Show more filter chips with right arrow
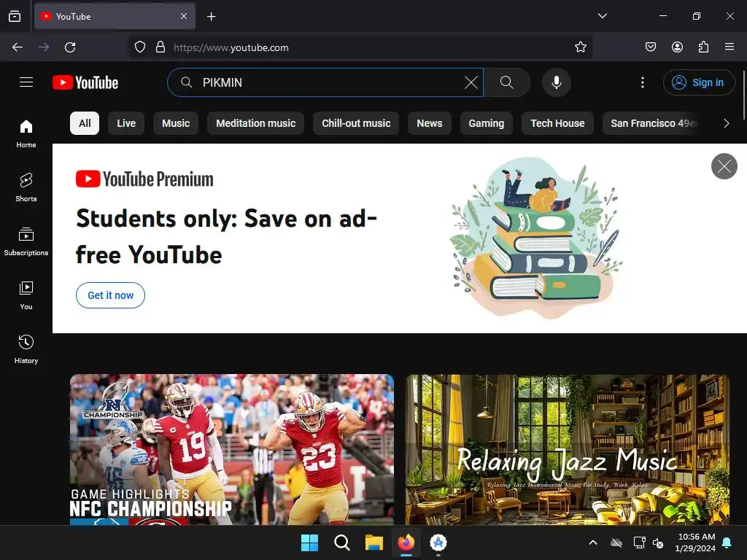This screenshot has height=560, width=747. [726, 123]
